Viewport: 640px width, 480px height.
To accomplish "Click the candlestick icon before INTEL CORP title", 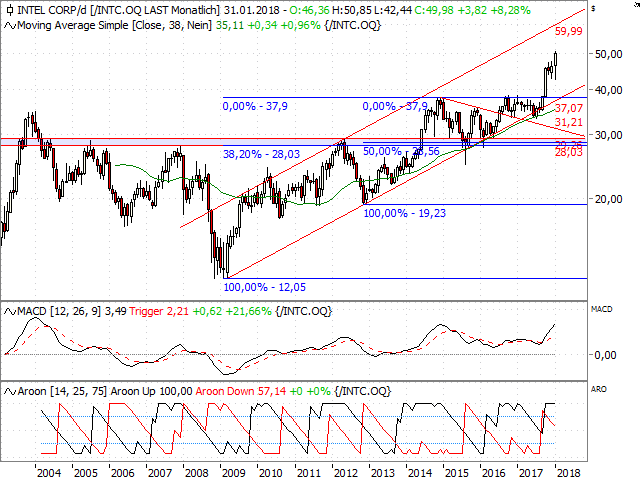I will [x=10, y=10].
